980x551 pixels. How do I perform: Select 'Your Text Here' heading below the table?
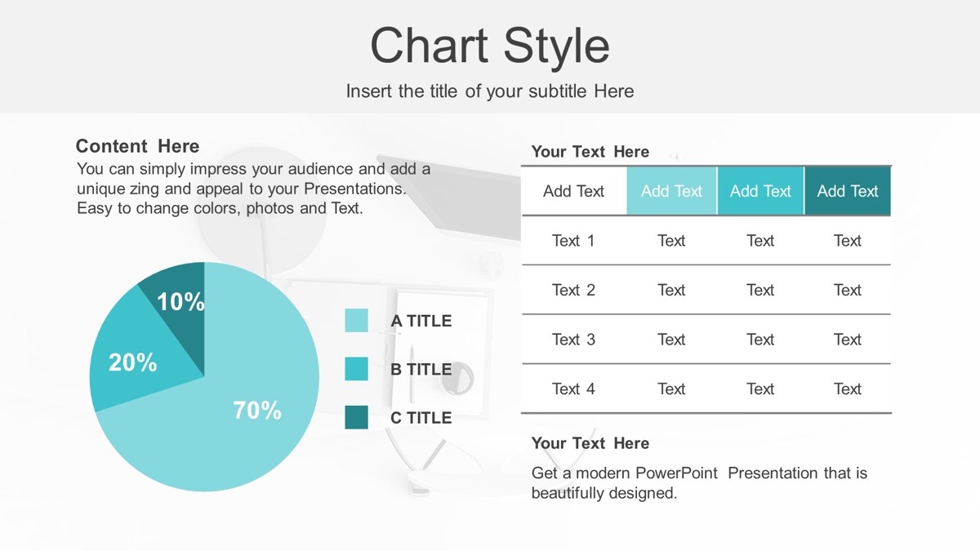click(590, 443)
